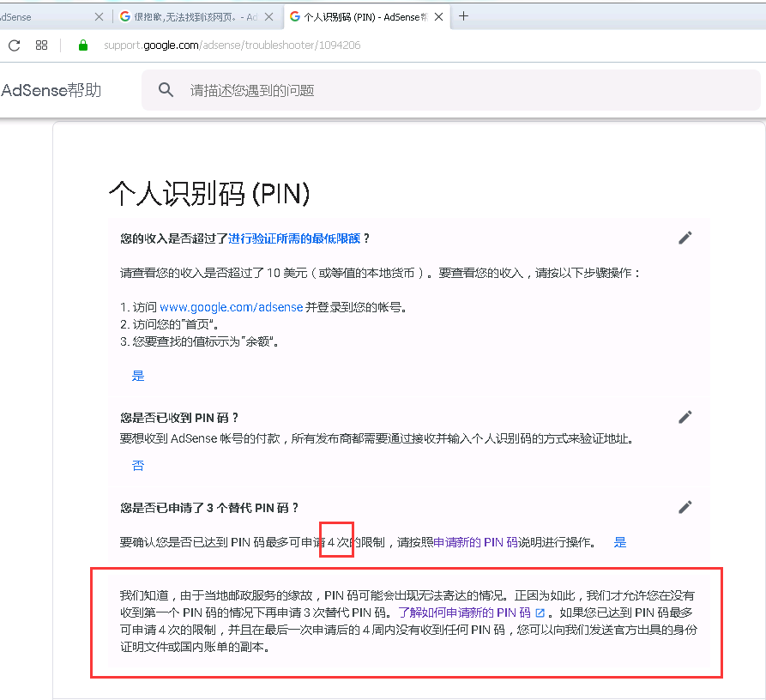Viewport: 766px width, 700px height.
Task: Reload the page with the refresh icon
Action: pos(15,45)
